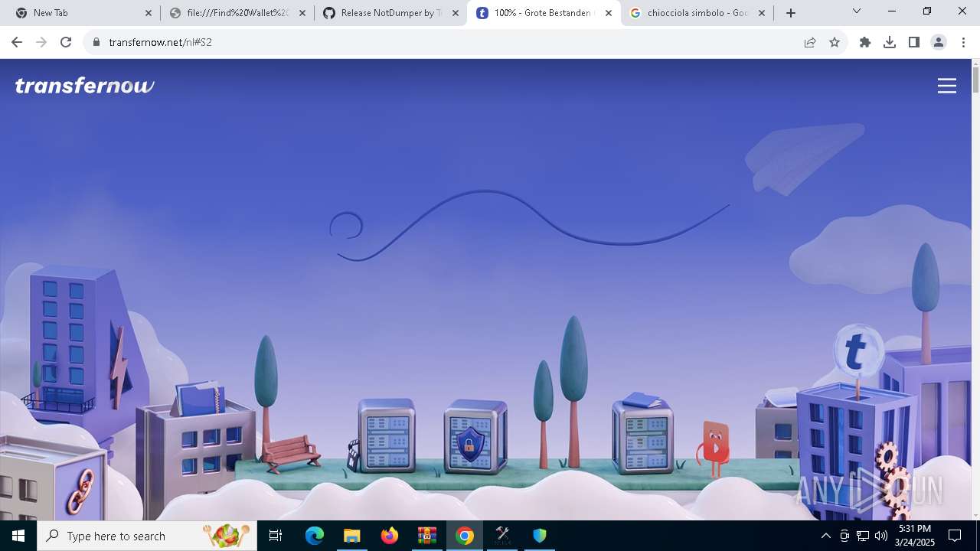Open the network tray icon
Image resolution: width=980 pixels, height=551 pixels.
863,536
